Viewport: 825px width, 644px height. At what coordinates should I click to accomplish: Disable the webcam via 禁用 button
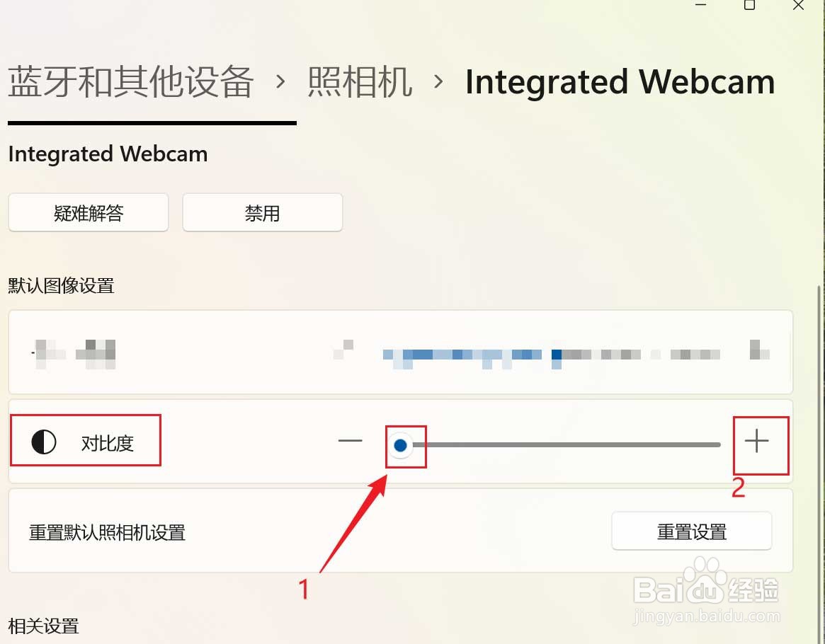pyautogui.click(x=263, y=212)
